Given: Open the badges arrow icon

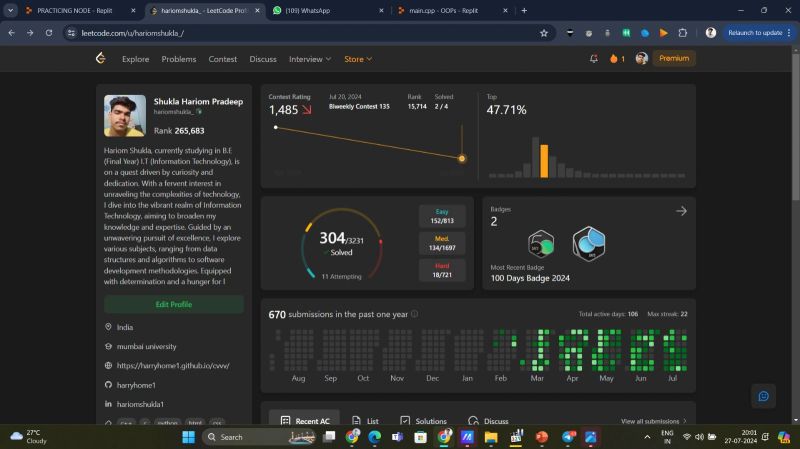Looking at the screenshot, I should tap(681, 211).
